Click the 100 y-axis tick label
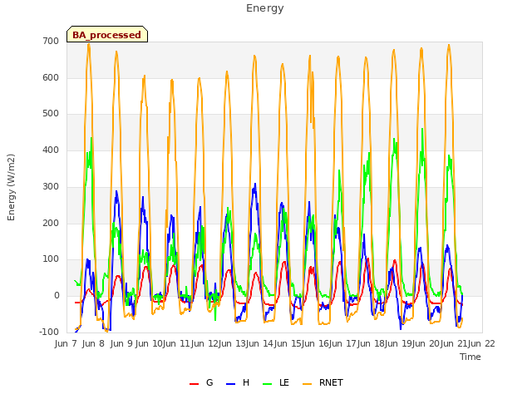The height and width of the screenshot is (399, 532). coord(51,259)
